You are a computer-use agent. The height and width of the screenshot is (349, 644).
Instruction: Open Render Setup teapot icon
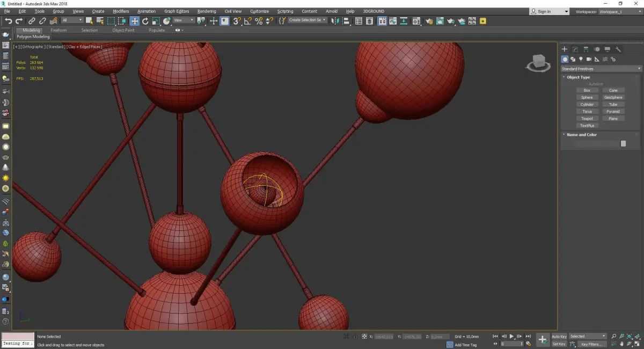point(429,21)
